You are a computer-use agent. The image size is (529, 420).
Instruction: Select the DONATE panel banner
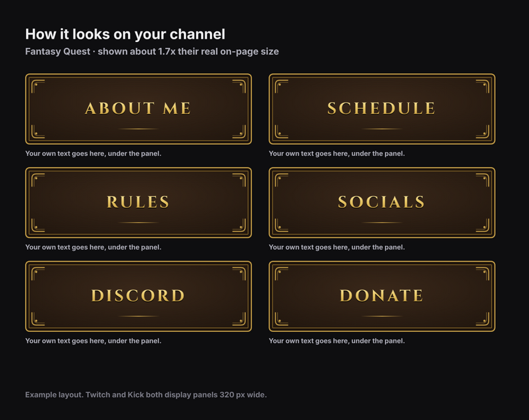pyautogui.click(x=382, y=296)
